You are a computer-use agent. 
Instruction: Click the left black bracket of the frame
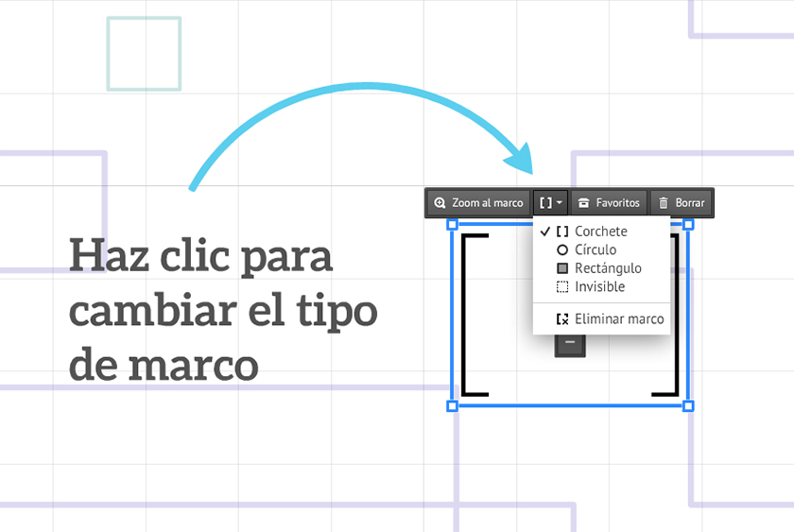point(464,312)
